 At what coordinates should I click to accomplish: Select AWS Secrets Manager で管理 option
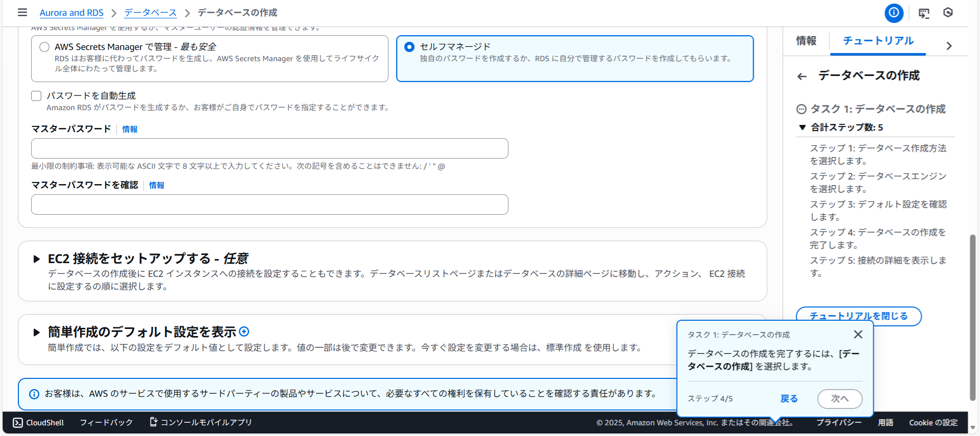coord(45,47)
